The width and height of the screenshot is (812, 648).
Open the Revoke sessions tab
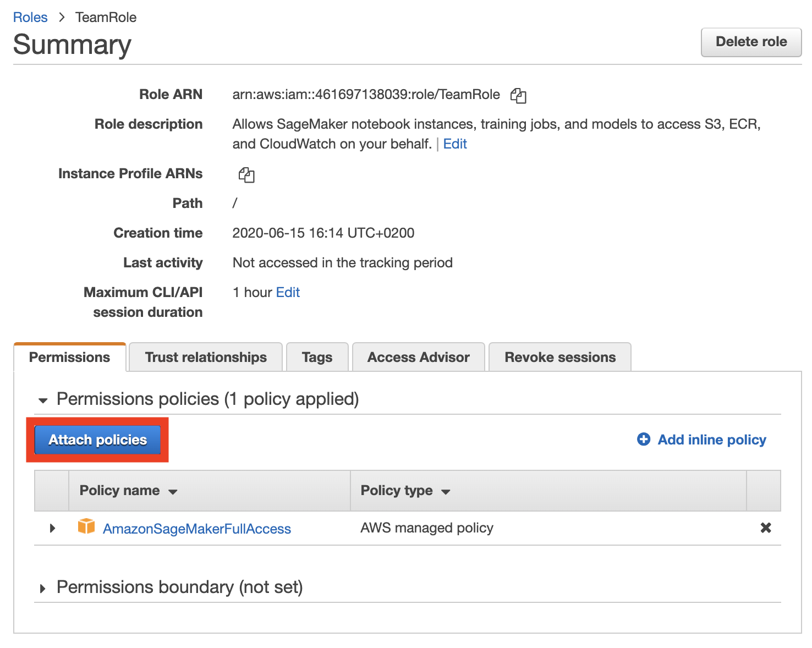coord(560,357)
